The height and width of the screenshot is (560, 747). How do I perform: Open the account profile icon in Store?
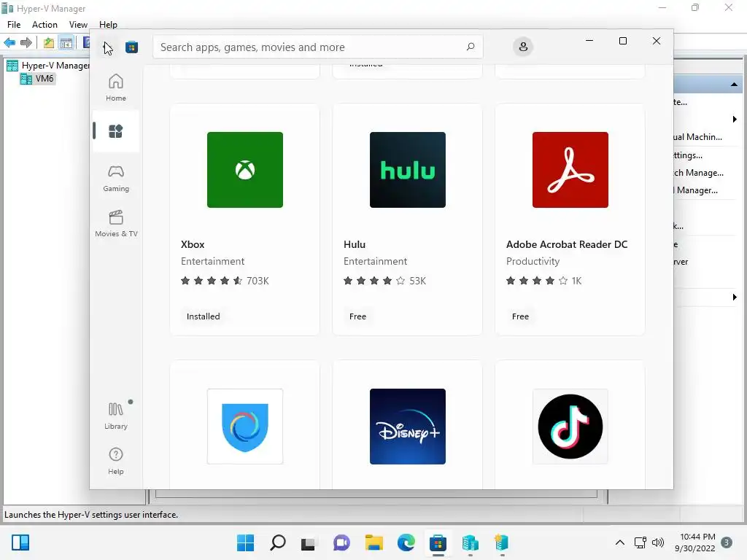pyautogui.click(x=522, y=47)
